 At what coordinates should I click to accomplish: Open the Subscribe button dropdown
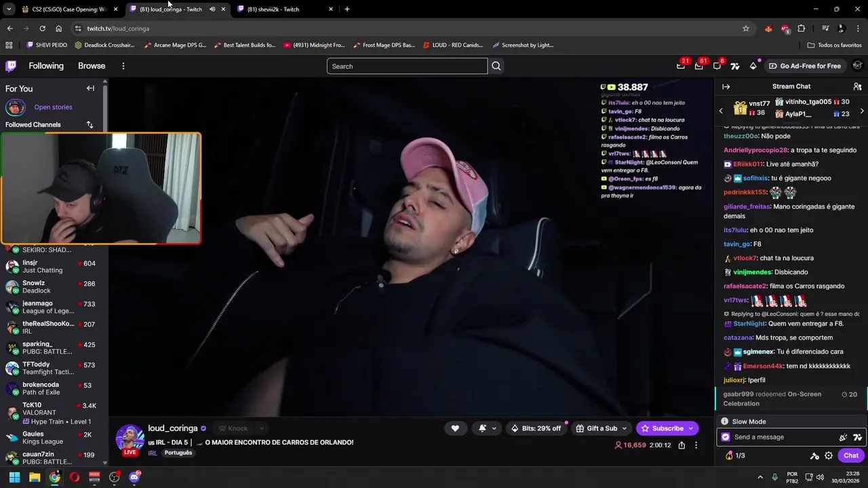pyautogui.click(x=691, y=428)
